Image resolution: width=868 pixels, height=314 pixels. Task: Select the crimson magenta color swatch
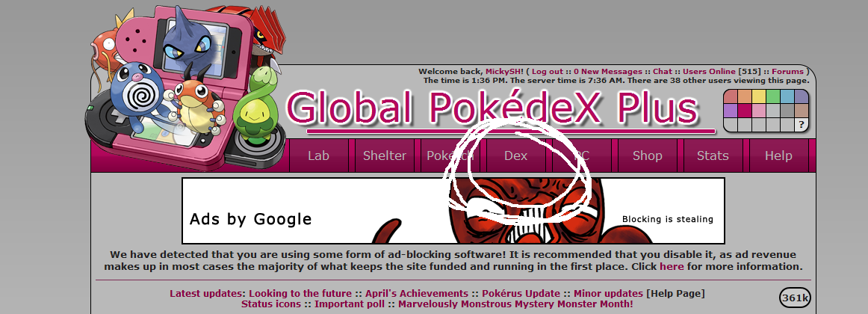(745, 111)
